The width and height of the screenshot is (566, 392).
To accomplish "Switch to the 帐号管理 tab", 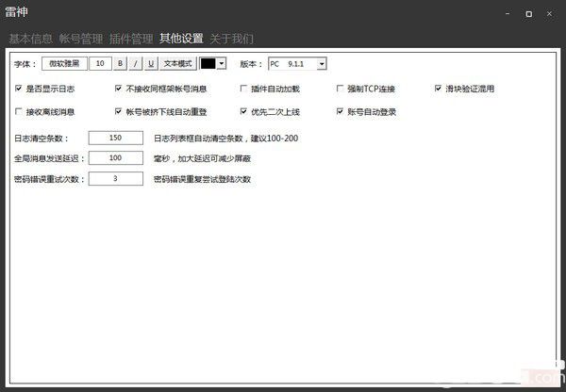I will [81, 39].
